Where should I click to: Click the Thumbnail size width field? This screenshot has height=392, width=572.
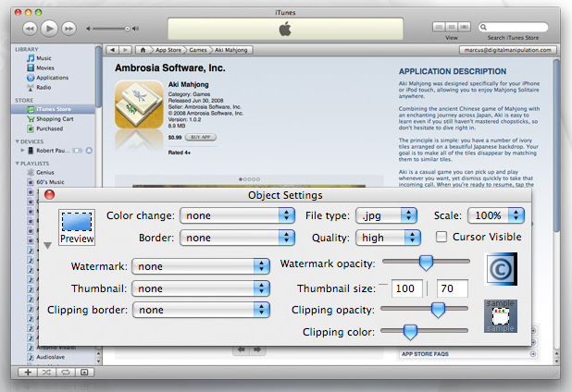[406, 288]
